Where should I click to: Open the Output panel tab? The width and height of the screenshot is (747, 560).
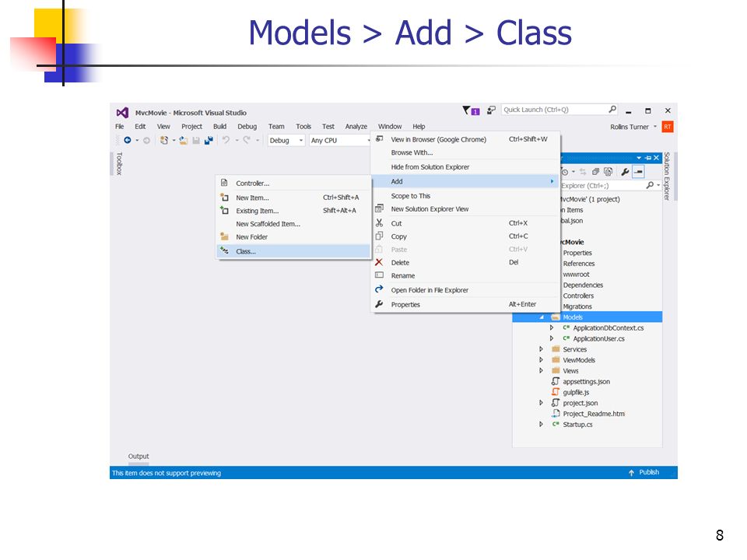(139, 457)
